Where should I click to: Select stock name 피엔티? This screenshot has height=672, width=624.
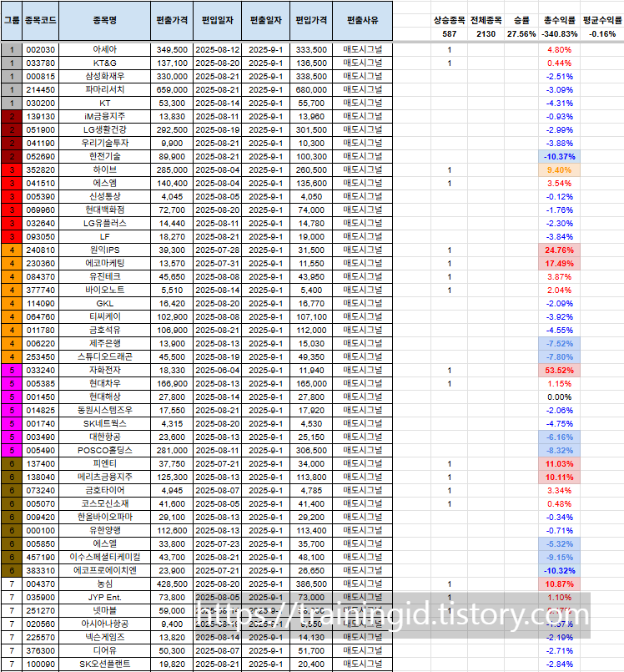pyautogui.click(x=104, y=463)
